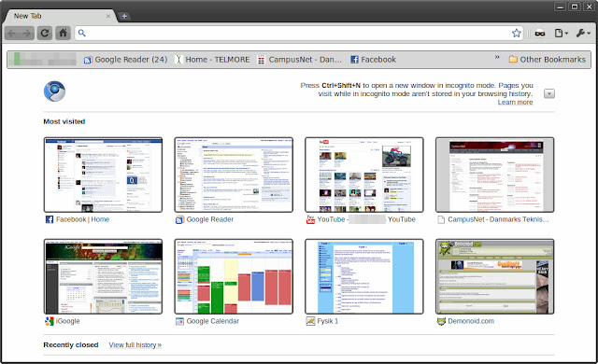Image resolution: width=598 pixels, height=364 pixels.
Task: Focus the address bar input
Action: tap(298, 33)
